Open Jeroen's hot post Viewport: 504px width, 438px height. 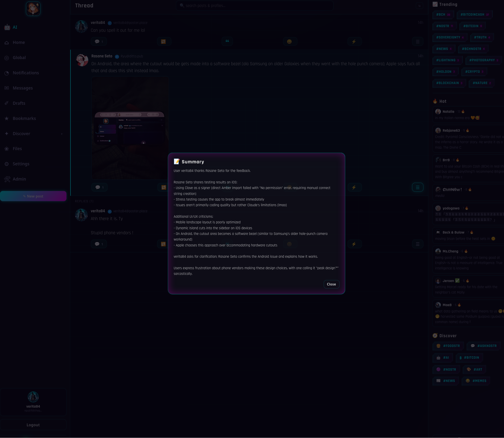(468, 286)
